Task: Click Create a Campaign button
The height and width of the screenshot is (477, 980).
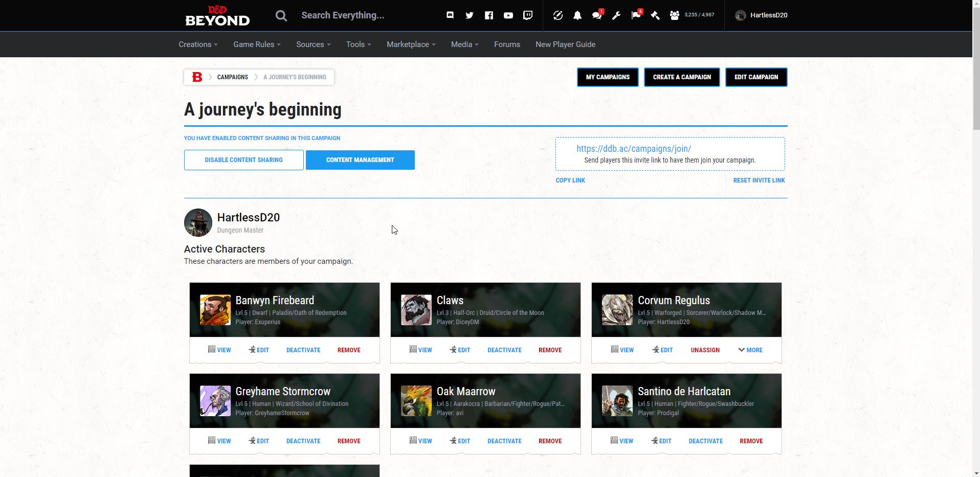Action: click(x=682, y=77)
